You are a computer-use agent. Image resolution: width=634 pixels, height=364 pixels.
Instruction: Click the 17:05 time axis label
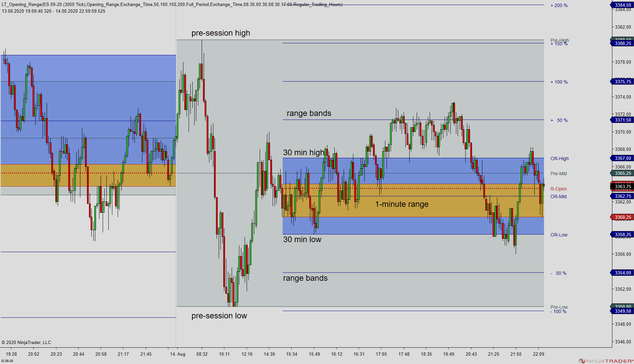click(381, 354)
